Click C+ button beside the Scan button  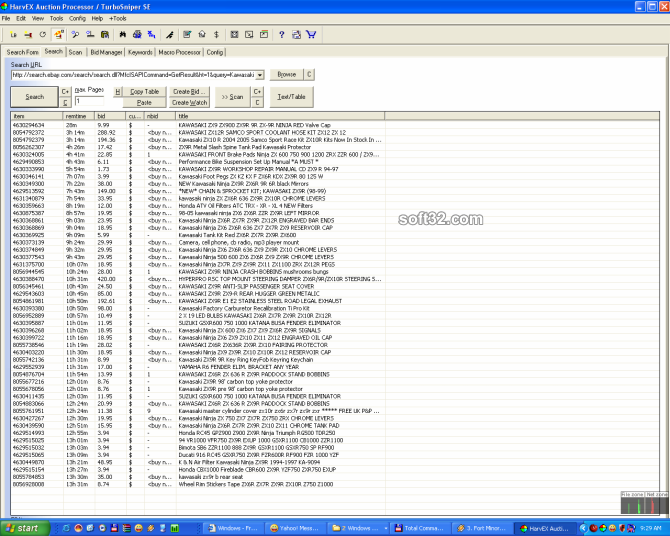[x=257, y=91]
